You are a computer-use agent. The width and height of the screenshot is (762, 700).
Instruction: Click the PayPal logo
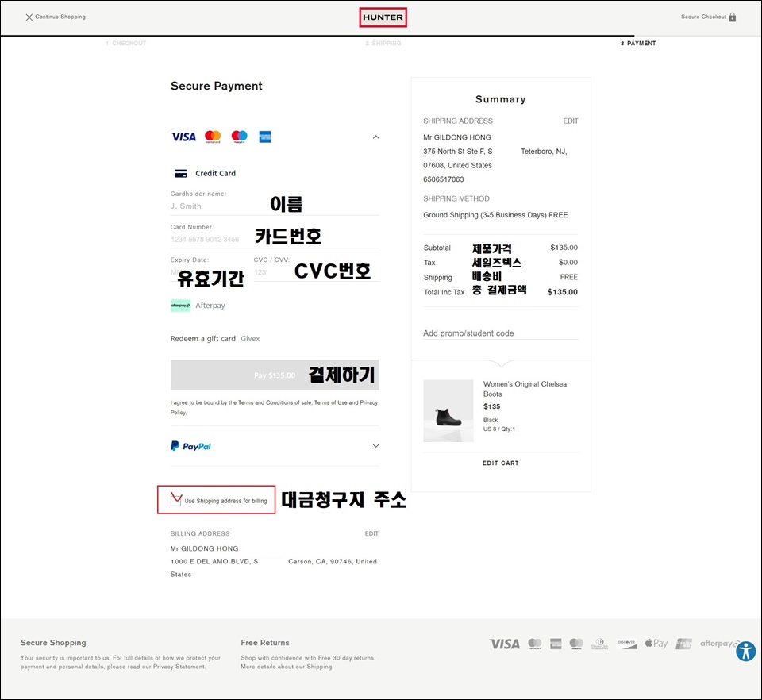tap(191, 446)
